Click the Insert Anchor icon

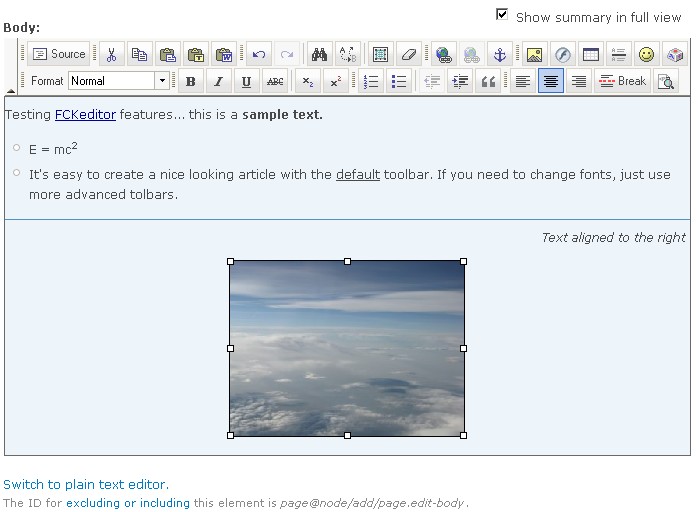coord(499,54)
